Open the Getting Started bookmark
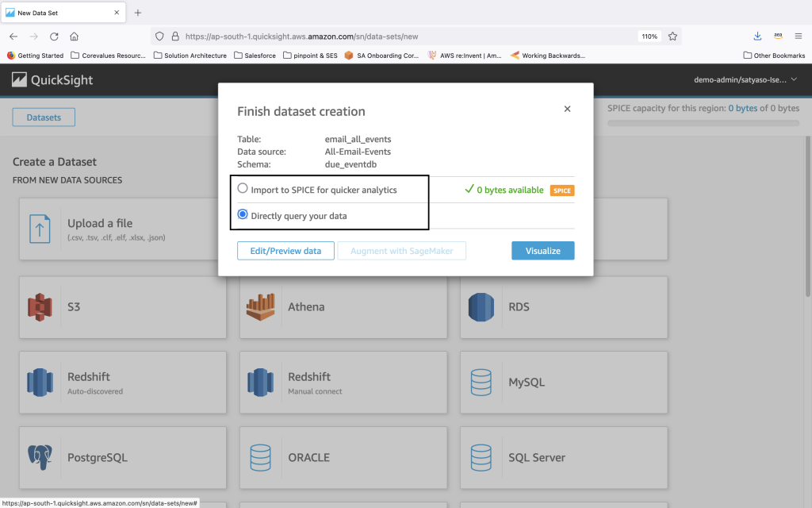This screenshot has height=508, width=812. (x=35, y=56)
